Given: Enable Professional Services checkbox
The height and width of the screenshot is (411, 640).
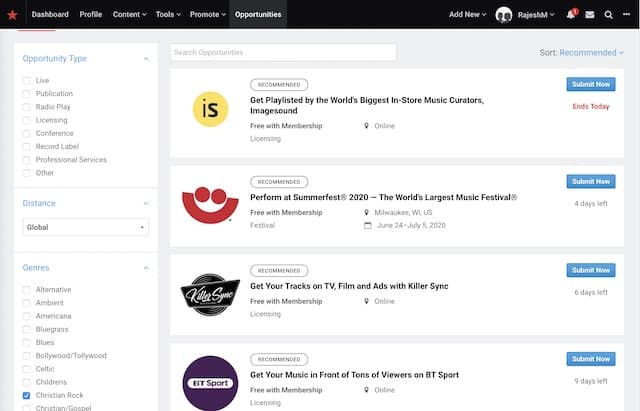Looking at the screenshot, I should click(27, 160).
